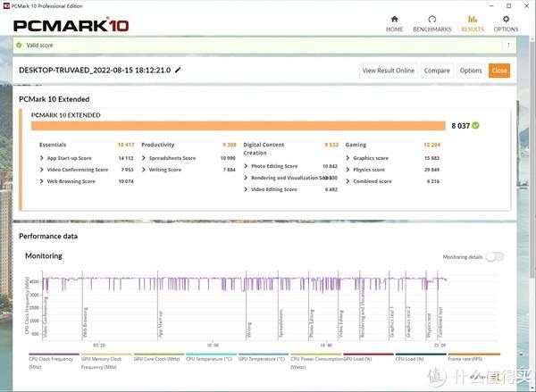This screenshot has height=392, width=536.
Task: Select GPU Temperature legend swatch
Action: tap(264, 354)
